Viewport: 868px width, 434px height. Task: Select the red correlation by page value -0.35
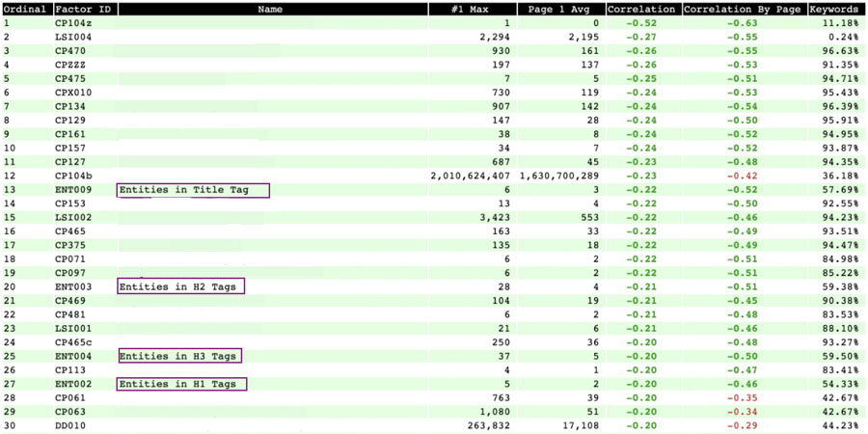click(745, 397)
